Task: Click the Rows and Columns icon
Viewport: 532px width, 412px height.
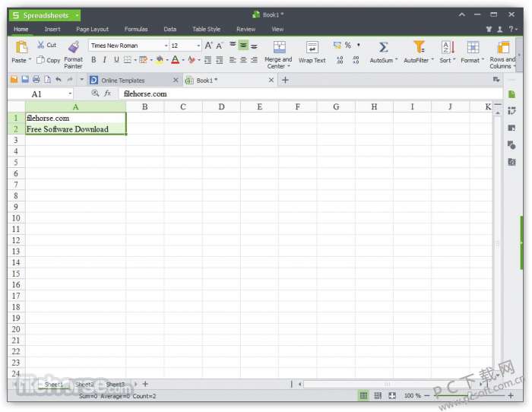Action: 503,47
